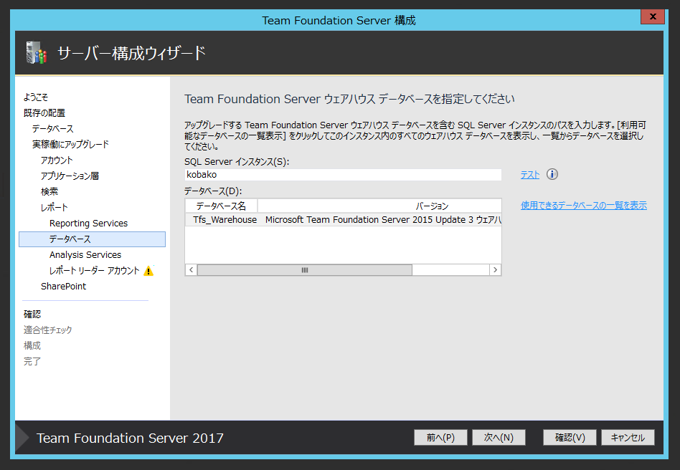
Task: Select レポート in navigation tree
Action: 54,207
